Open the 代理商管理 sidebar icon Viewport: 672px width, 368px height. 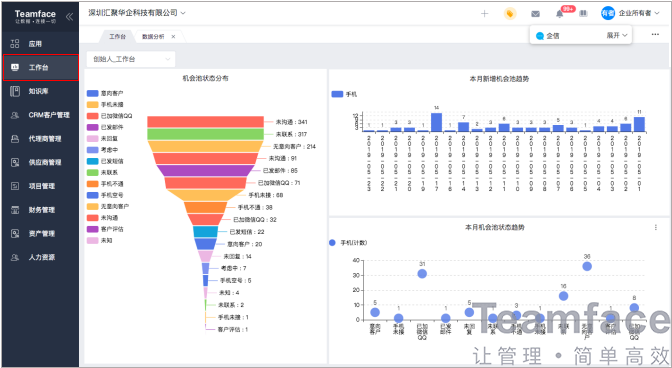pyautogui.click(x=15, y=139)
